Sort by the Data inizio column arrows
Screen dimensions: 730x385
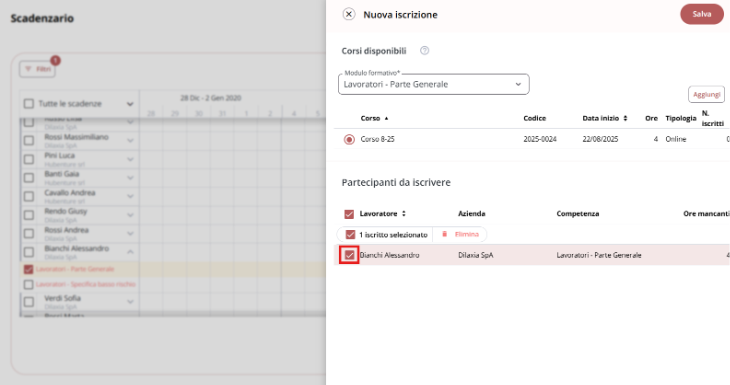pyautogui.click(x=625, y=118)
